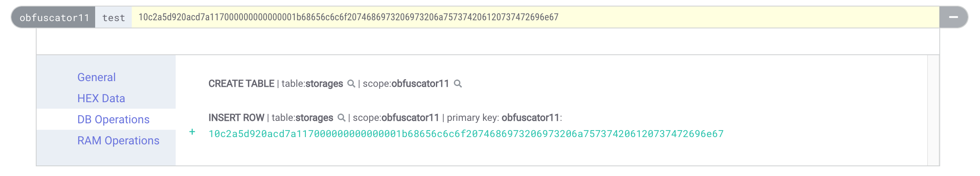This screenshot has width=980, height=176.
Task: Search the storages table in CREATE TABLE row
Action: tap(351, 84)
